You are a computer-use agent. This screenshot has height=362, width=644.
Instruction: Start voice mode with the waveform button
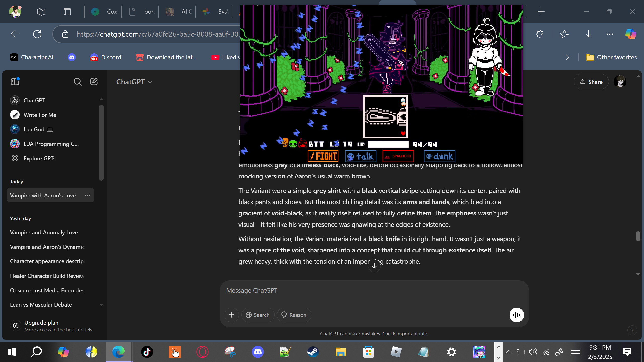tap(517, 315)
